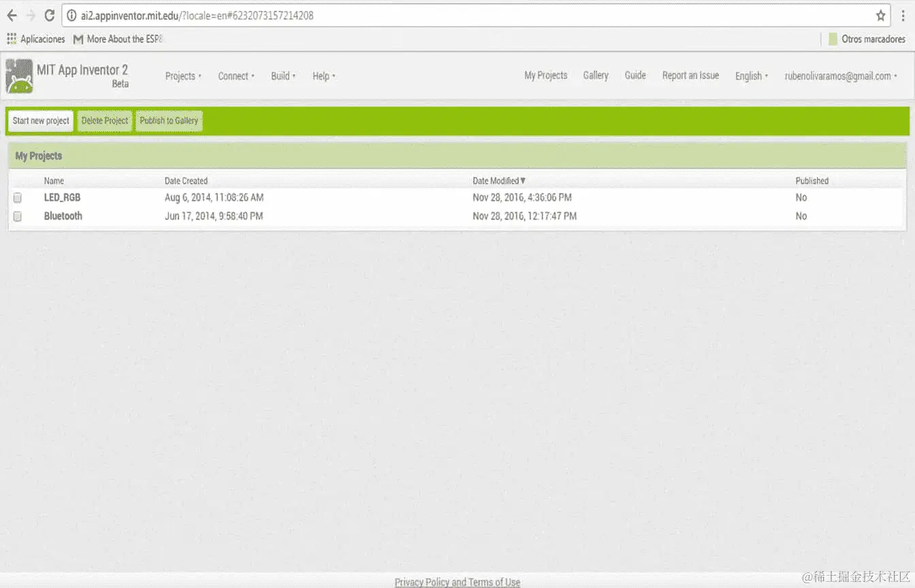Click the No value in LED_RGB row

[x=801, y=197]
